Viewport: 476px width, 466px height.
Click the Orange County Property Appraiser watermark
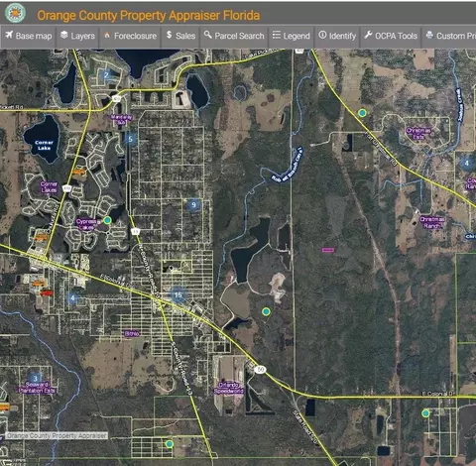57,435
